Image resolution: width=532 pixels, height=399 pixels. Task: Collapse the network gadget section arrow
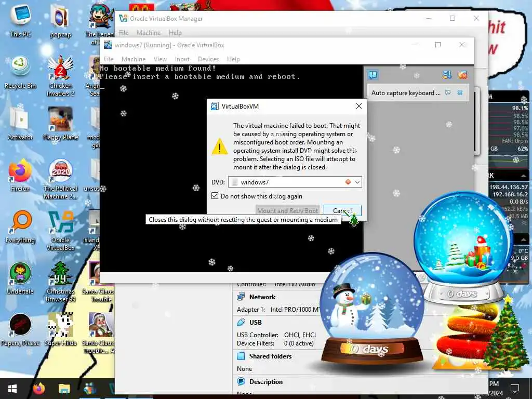coord(524,176)
